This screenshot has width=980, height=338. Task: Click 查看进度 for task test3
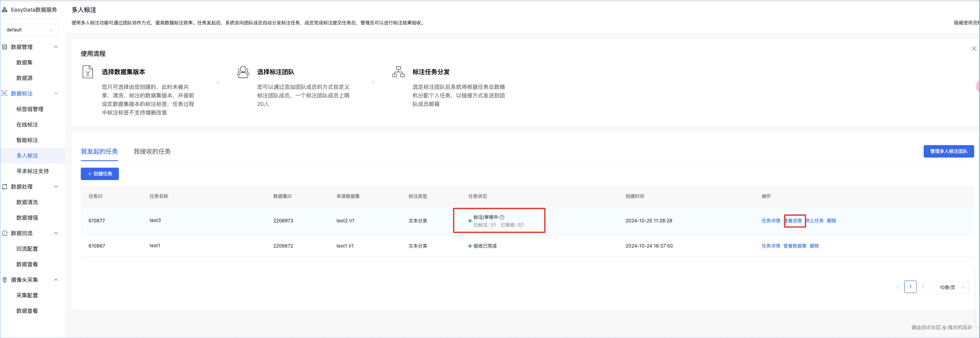pos(794,221)
